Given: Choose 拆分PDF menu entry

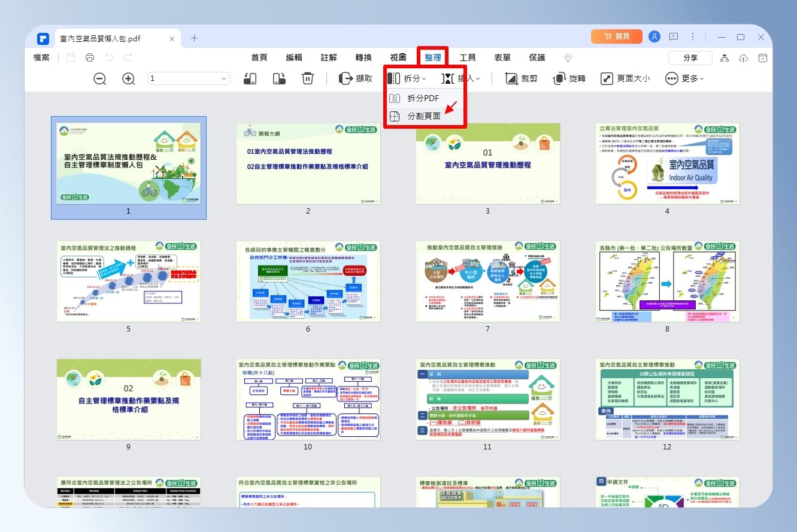Looking at the screenshot, I should tap(423, 98).
